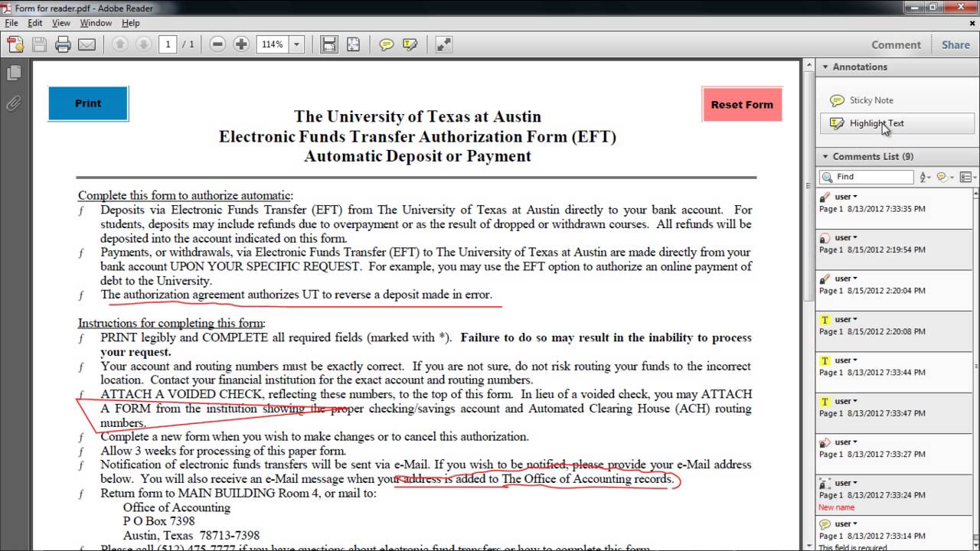This screenshot has height=551, width=980.
Task: Click stamp icon of 7:33:24 PM comment
Action: pyautogui.click(x=825, y=484)
